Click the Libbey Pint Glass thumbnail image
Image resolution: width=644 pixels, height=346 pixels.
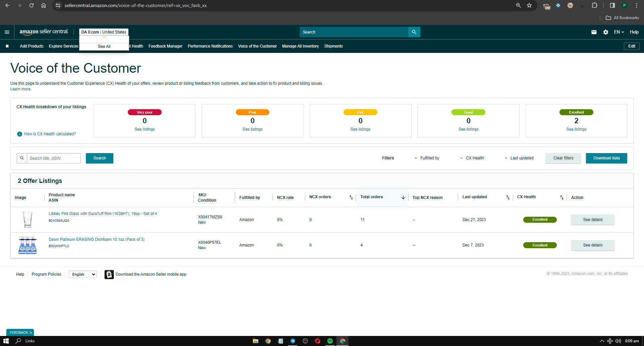click(x=28, y=220)
